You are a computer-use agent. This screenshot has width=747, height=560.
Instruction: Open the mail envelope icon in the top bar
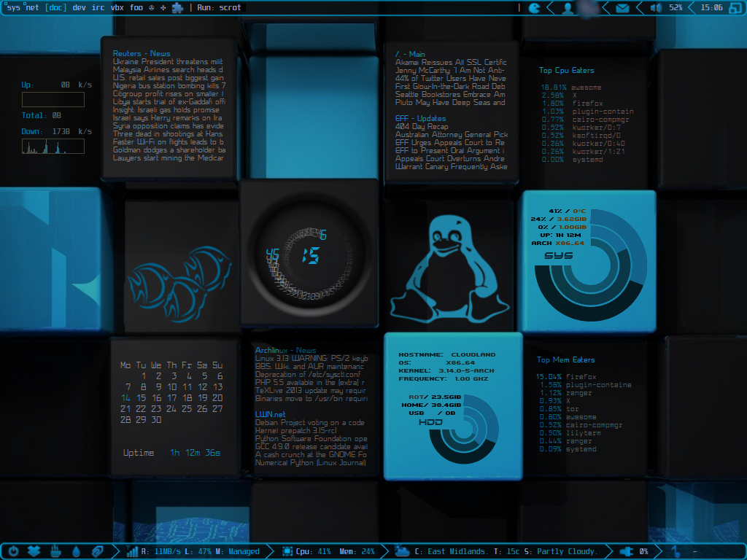point(622,7)
